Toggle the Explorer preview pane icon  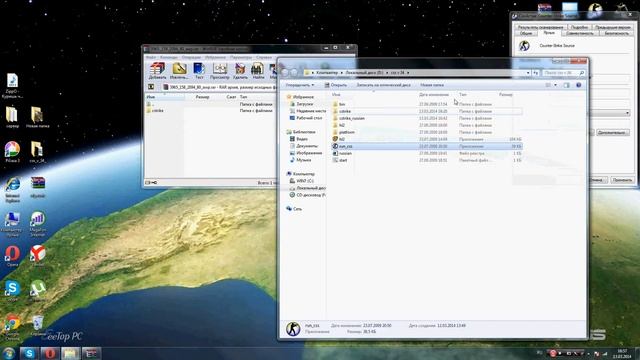[x=567, y=85]
